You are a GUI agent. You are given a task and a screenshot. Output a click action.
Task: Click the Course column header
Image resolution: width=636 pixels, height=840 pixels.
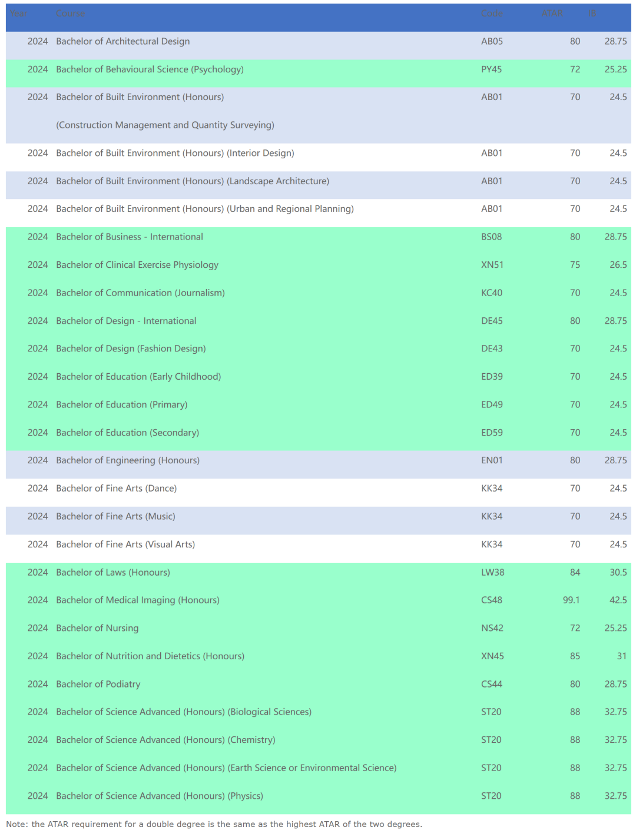(71, 14)
